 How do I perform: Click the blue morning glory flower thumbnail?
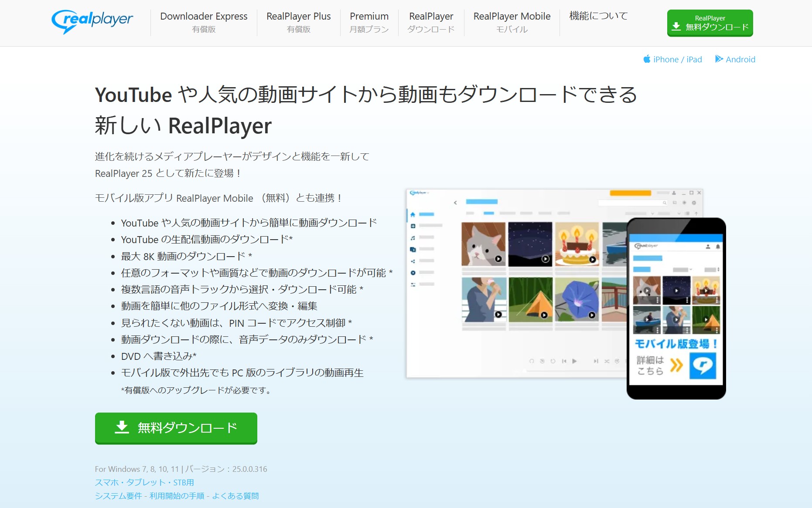(577, 300)
